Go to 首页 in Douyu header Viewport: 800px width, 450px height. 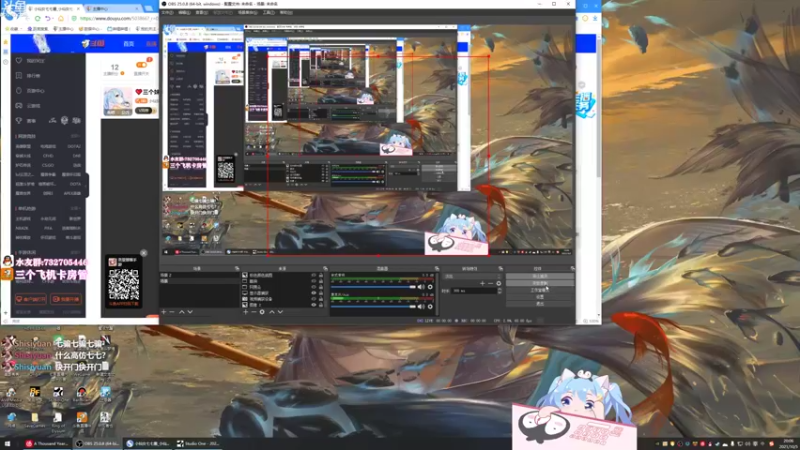pyautogui.click(x=129, y=44)
